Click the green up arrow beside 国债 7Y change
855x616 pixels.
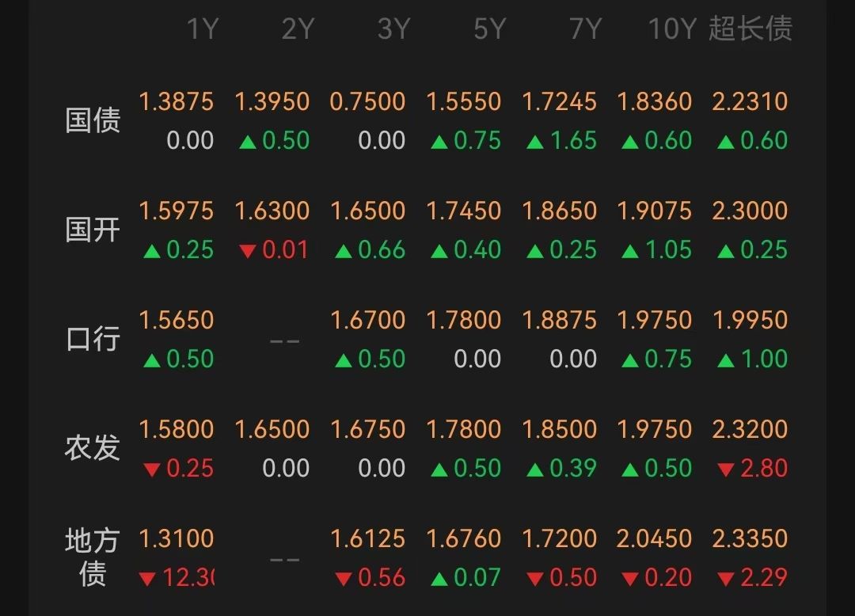tap(535, 143)
